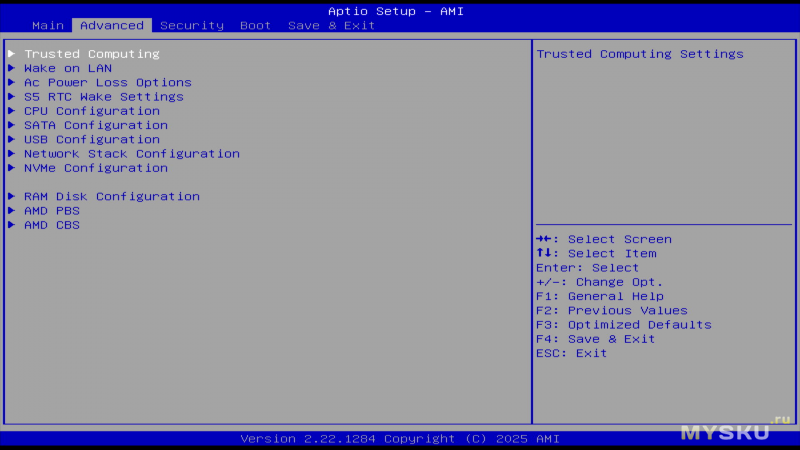Image resolution: width=800 pixels, height=450 pixels.
Task: Select the Advanced tab
Action: click(111, 25)
